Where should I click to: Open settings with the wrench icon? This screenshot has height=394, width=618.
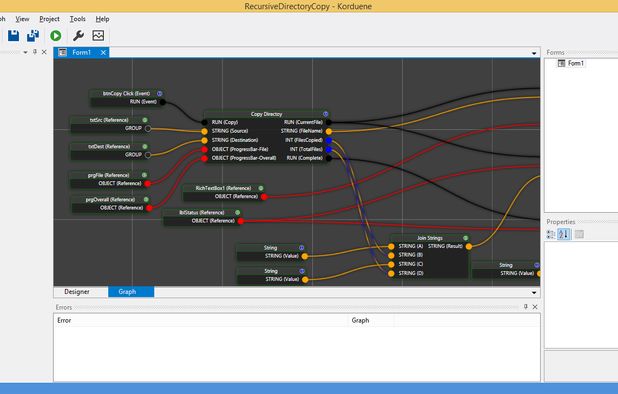[78, 36]
